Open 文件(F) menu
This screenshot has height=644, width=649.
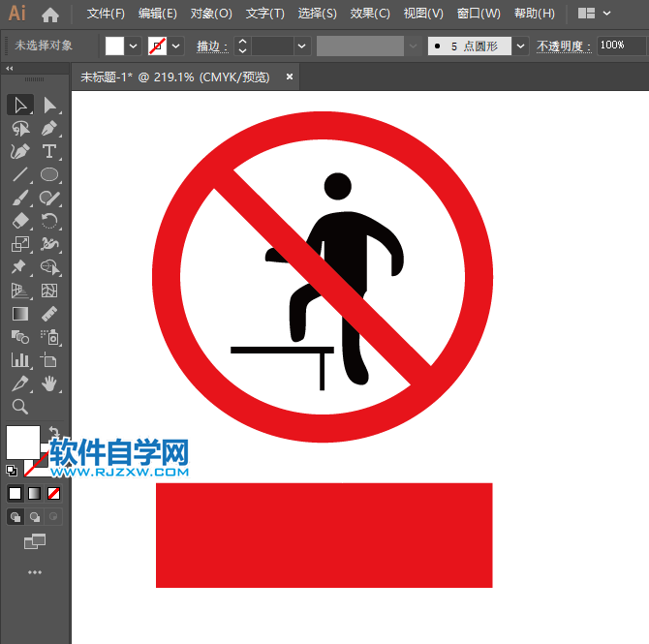click(x=106, y=14)
